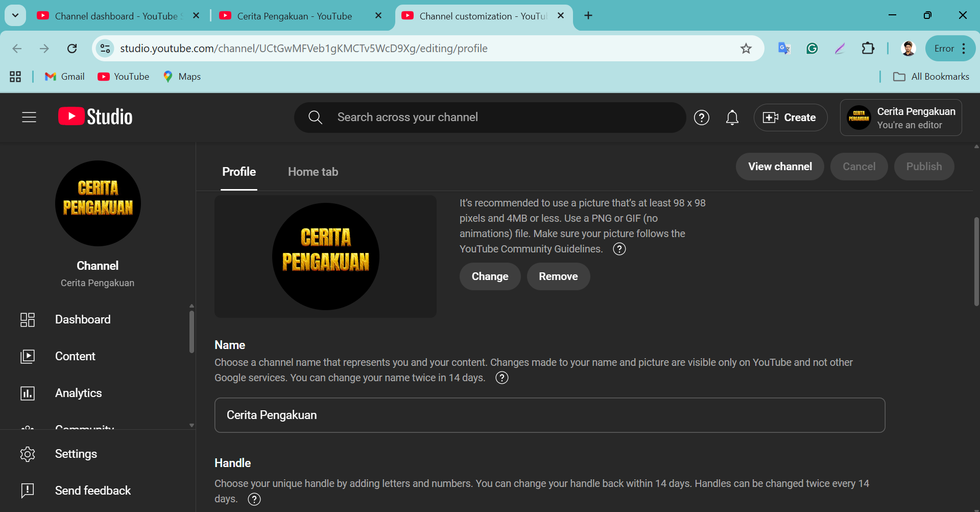Click the View channel button
Viewport: 980px width, 512px height.
pos(780,166)
